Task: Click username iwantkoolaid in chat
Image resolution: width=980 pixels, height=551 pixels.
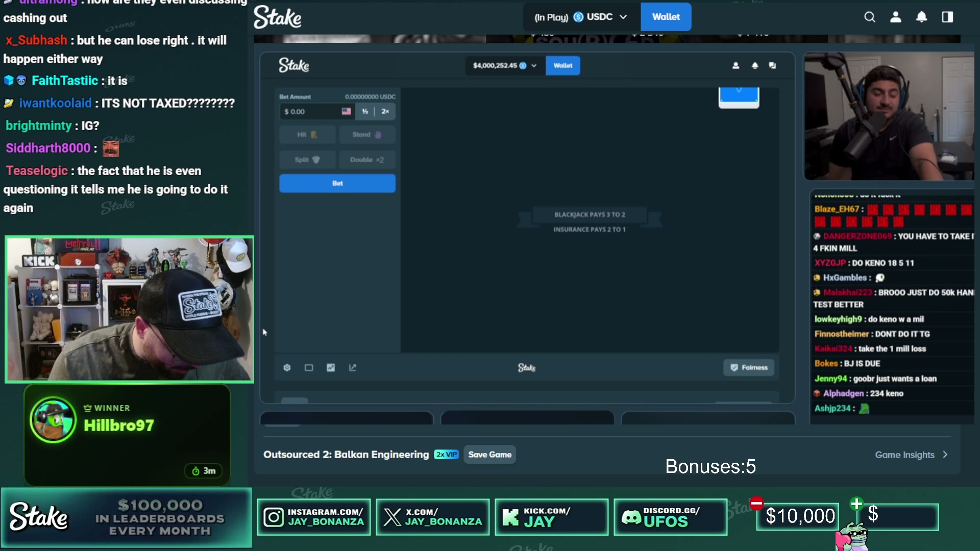Action: [x=55, y=103]
